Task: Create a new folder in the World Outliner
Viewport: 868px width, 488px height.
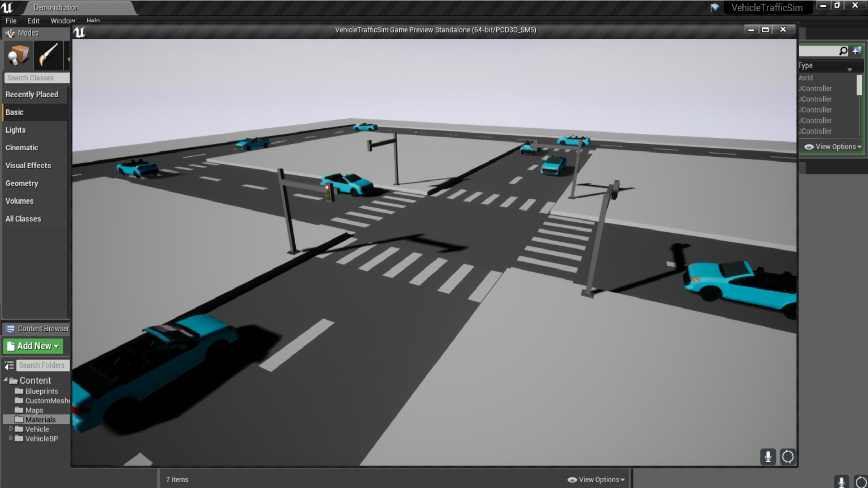Action: pyautogui.click(x=857, y=51)
